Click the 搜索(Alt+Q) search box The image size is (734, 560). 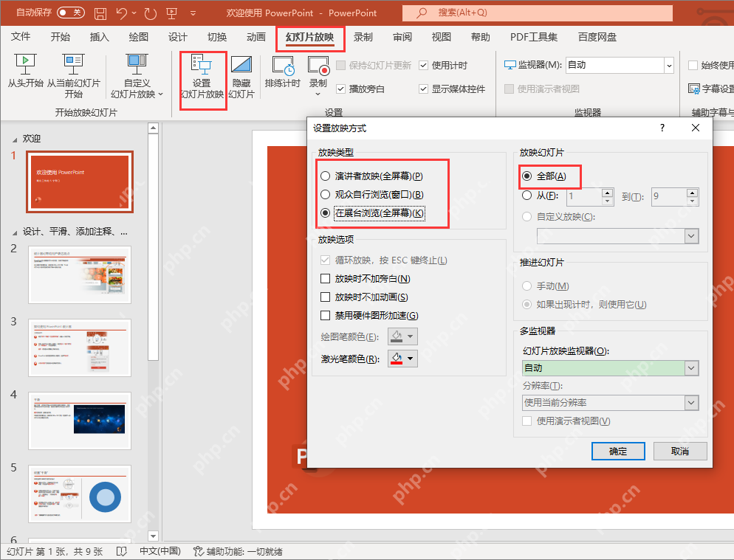[x=538, y=13]
